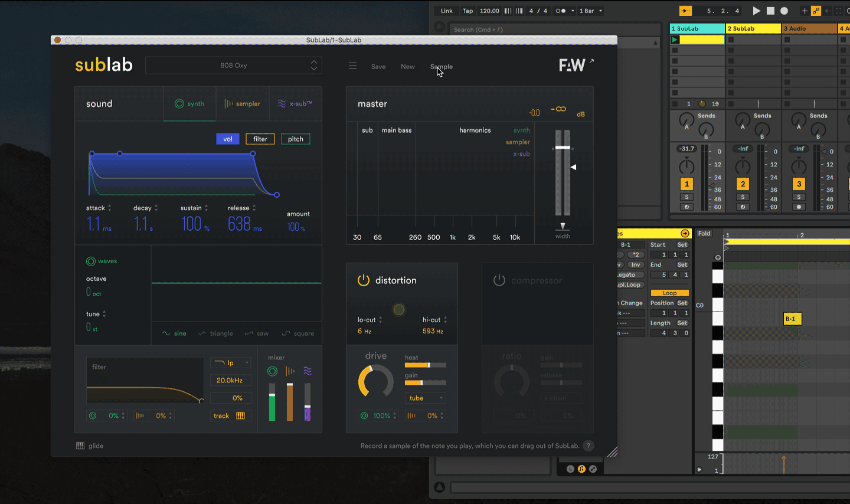
Task: Select vol envelope tab
Action: click(x=228, y=139)
